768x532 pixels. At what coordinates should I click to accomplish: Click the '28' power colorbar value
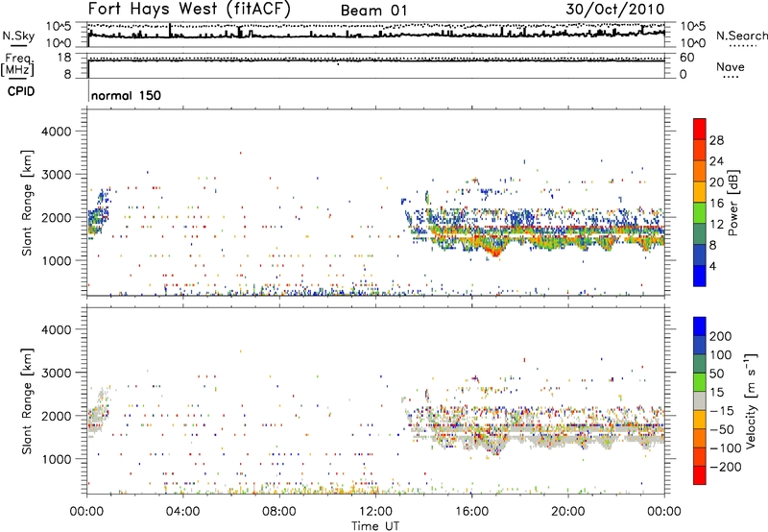pyautogui.click(x=716, y=140)
